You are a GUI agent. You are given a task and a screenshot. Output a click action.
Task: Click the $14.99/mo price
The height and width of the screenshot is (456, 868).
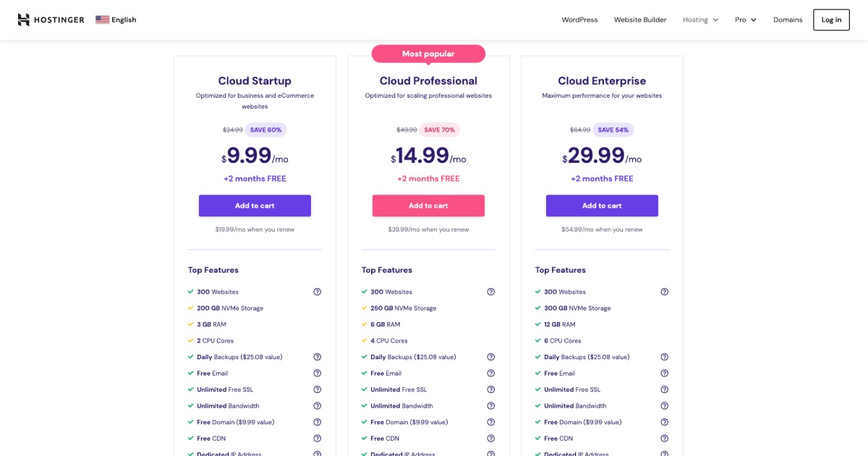[428, 156]
